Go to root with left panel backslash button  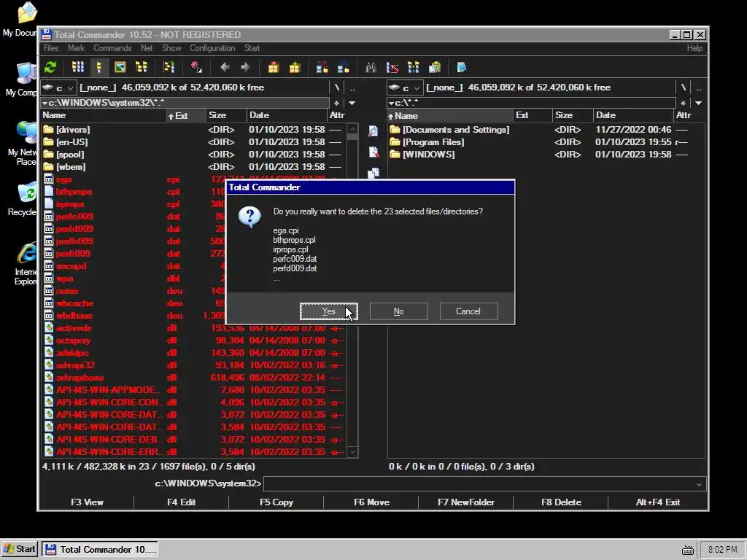337,87
